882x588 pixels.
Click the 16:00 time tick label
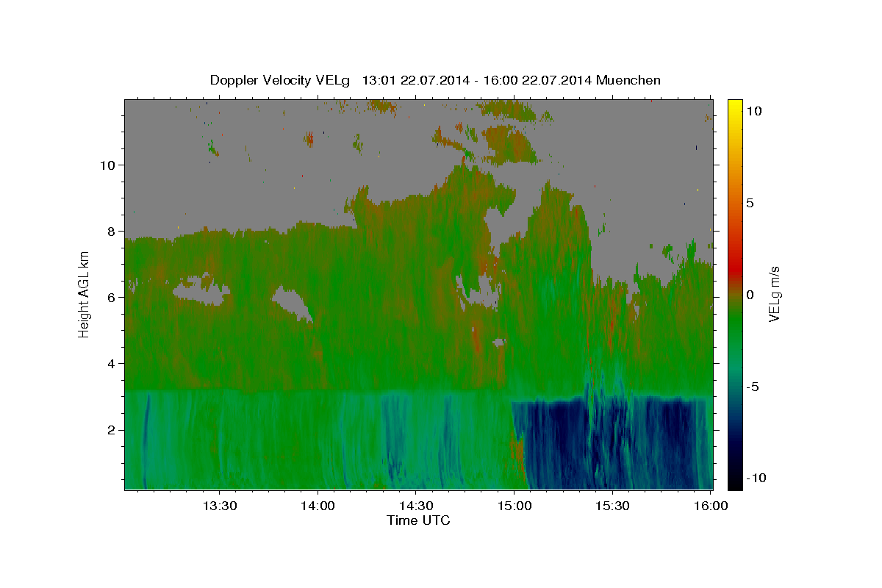(710, 506)
